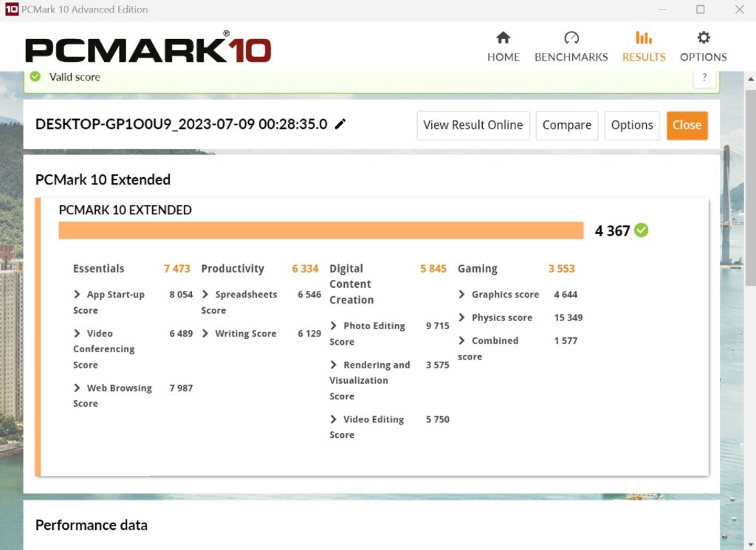Click the Video Conferencing value 6 489
The height and width of the screenshot is (550, 756).
coord(181,334)
